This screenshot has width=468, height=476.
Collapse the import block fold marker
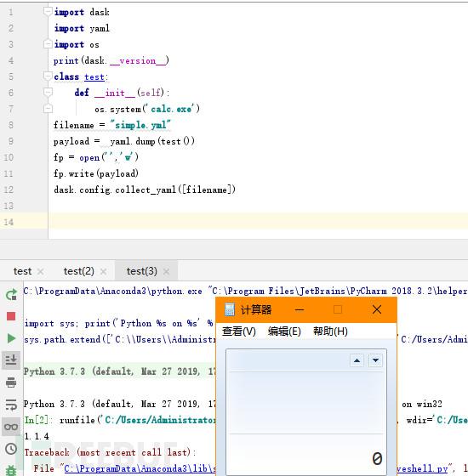tap(48, 11)
